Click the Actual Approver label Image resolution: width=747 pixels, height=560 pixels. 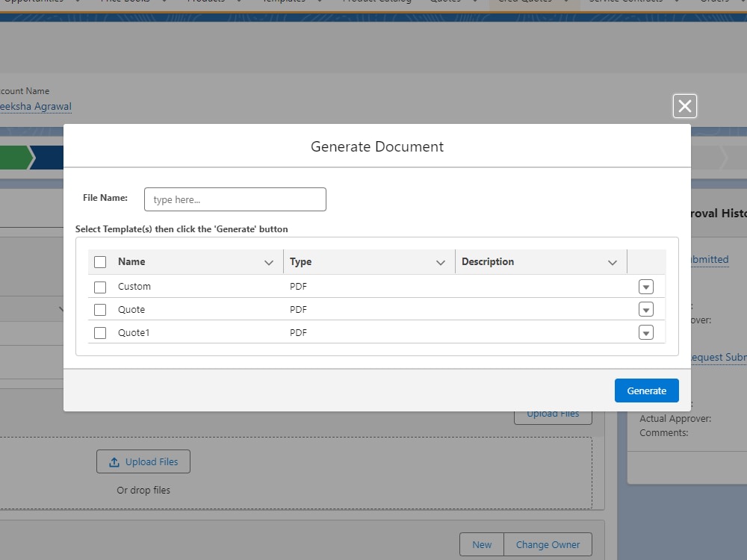point(675,419)
